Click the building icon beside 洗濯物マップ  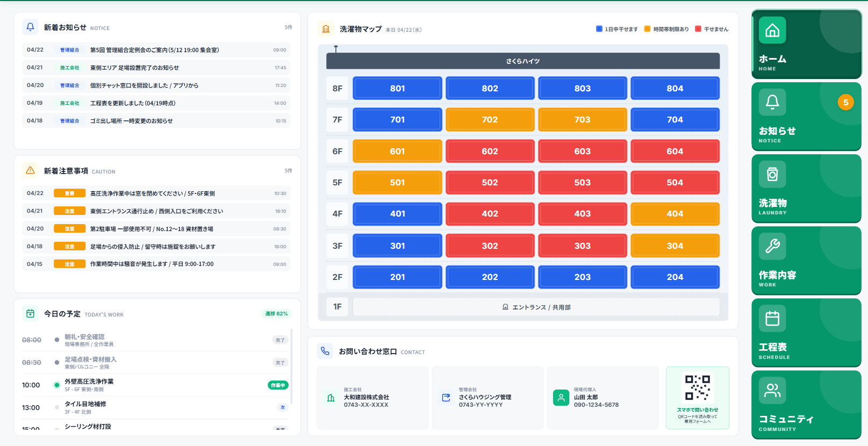pos(326,29)
